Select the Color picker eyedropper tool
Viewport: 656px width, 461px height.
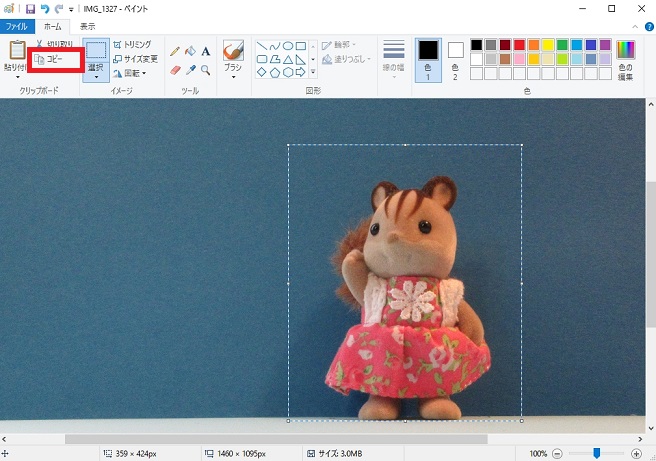click(190, 70)
